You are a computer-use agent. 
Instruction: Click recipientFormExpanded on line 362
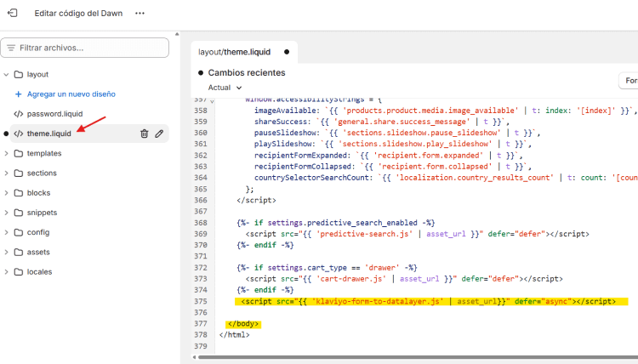coord(302,156)
